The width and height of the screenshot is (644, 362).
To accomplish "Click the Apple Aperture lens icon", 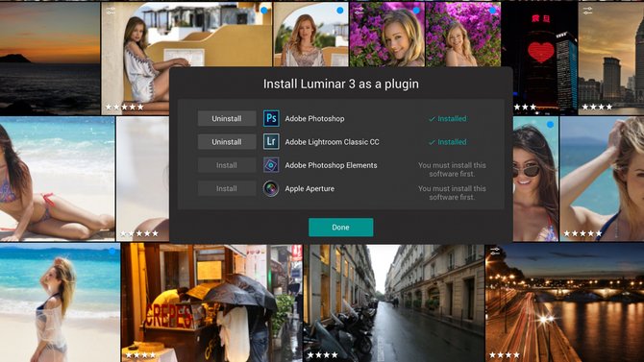I will coord(271,189).
